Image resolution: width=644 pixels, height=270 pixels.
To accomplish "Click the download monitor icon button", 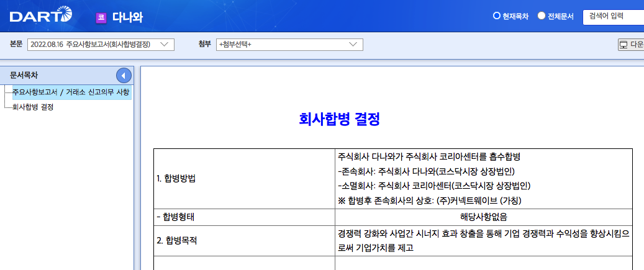I will [x=631, y=44].
